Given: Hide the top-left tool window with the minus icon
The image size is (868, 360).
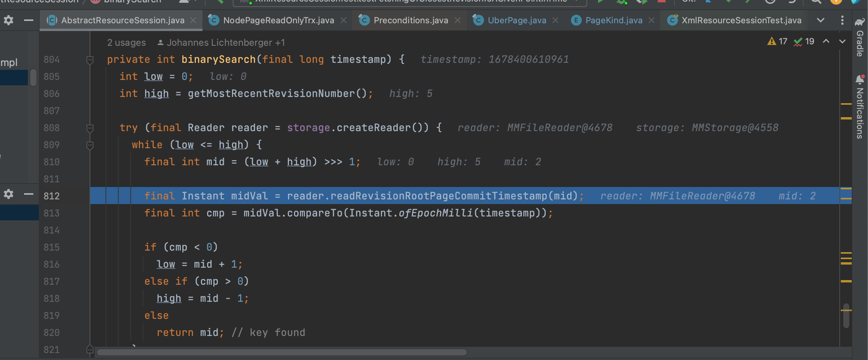Looking at the screenshot, I should tap(28, 20).
